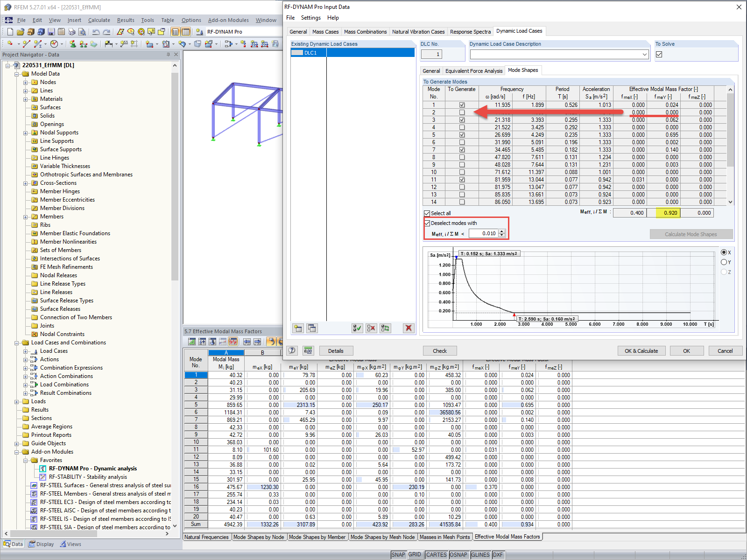Expand the Load Cases tree node
This screenshot has width=747, height=560.
pos(26,351)
